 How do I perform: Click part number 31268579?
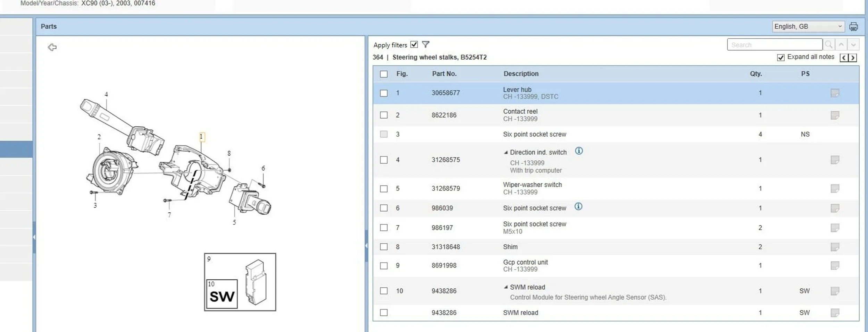pos(446,189)
